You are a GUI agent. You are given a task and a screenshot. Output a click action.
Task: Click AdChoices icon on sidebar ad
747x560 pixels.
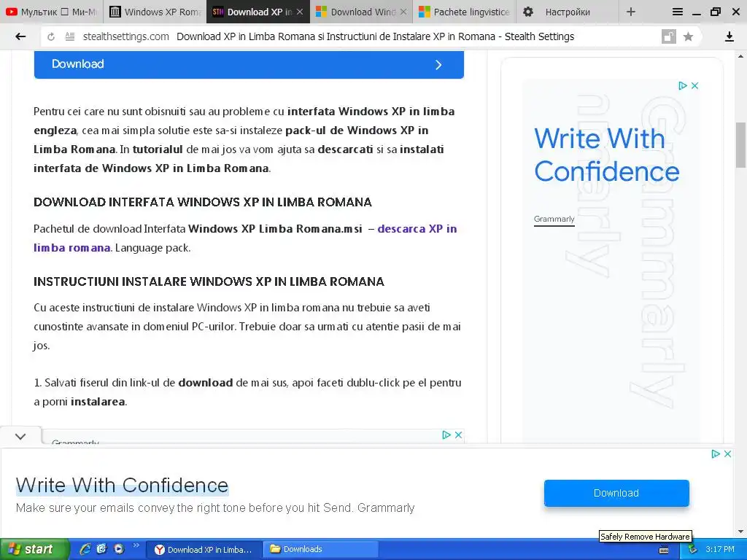683,86
